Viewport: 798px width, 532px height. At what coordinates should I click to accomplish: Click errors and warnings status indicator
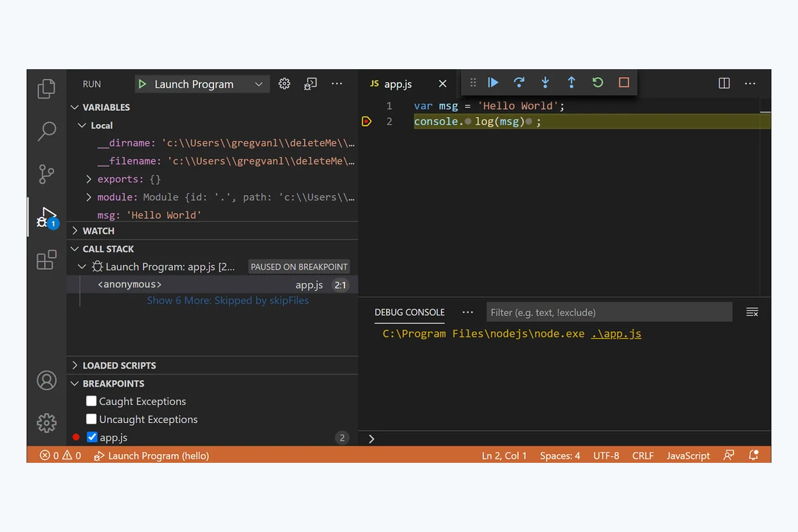coord(61,456)
